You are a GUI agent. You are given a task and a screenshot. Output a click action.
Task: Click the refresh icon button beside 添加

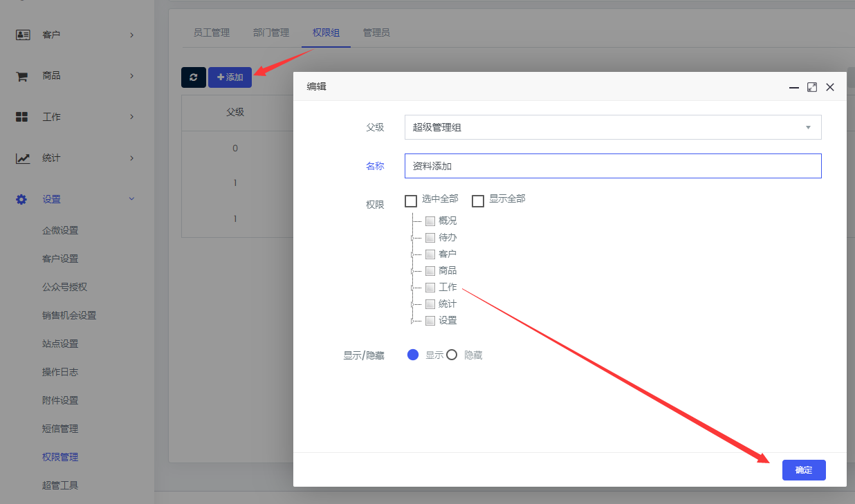click(x=194, y=77)
